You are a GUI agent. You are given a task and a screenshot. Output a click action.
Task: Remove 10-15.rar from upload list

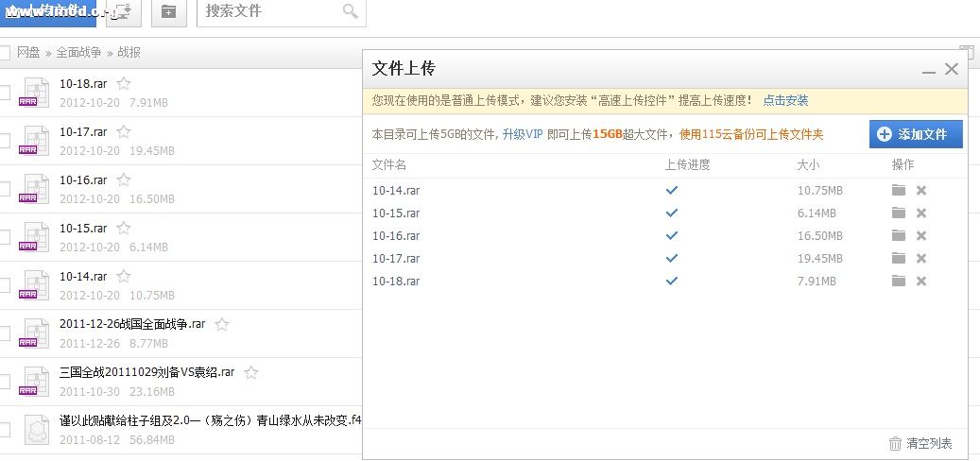(x=921, y=213)
